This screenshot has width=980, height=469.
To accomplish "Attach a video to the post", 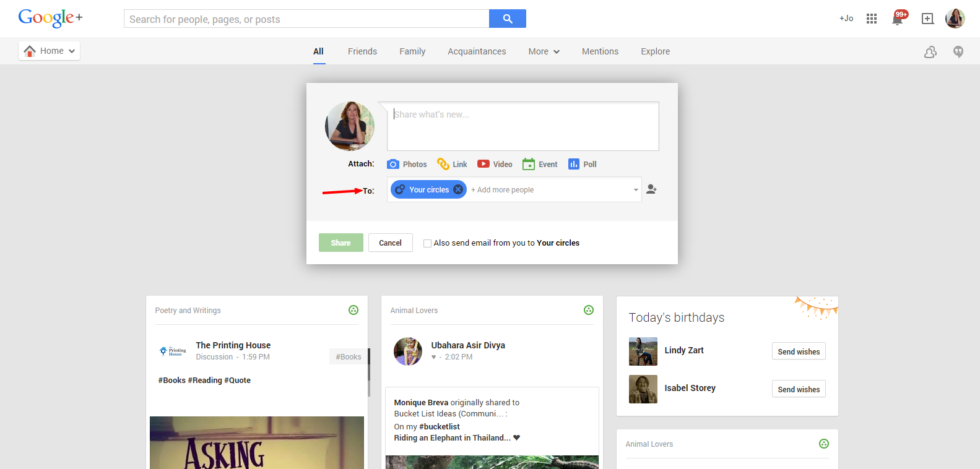I will tap(483, 164).
